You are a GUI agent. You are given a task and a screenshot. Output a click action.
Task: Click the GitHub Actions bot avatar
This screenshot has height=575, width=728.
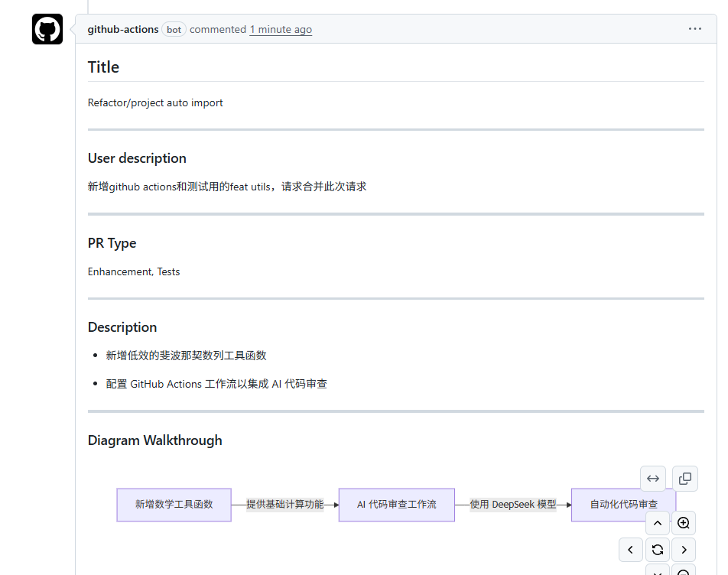[47, 30]
